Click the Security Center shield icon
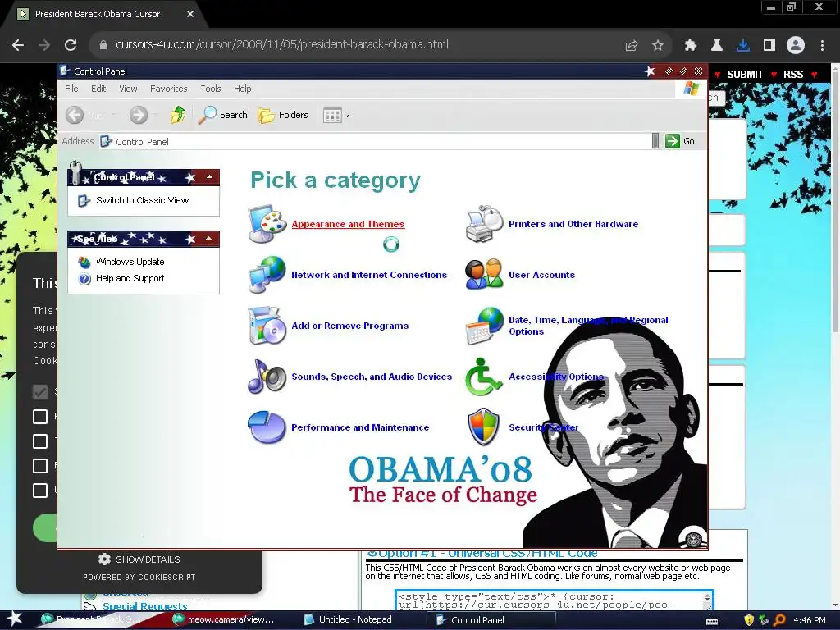The width and height of the screenshot is (840, 630). 484,427
